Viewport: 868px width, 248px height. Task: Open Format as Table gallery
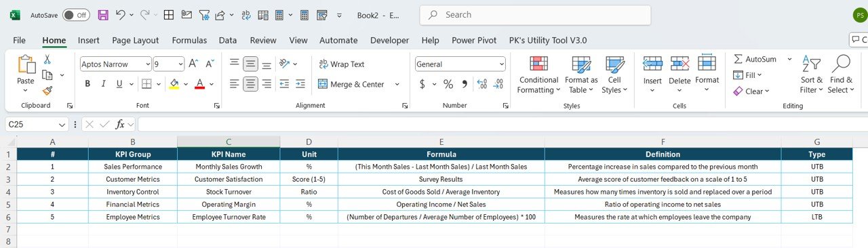[x=581, y=75]
